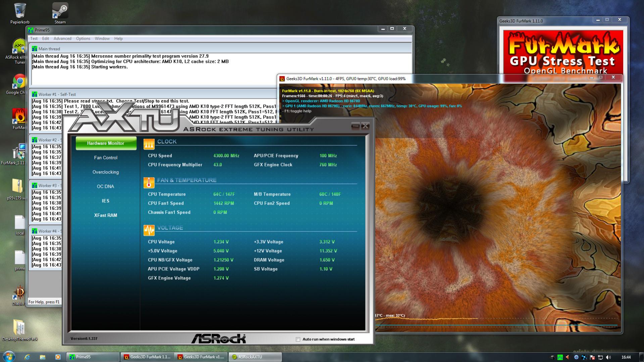Select the Hardware Monitor tab in AXTU
This screenshot has width=644, height=362.
[x=106, y=143]
